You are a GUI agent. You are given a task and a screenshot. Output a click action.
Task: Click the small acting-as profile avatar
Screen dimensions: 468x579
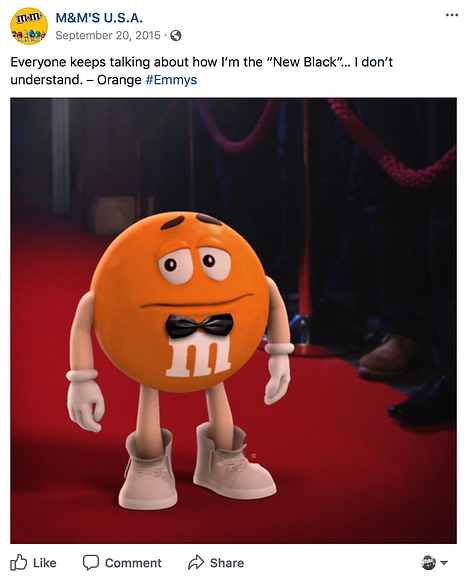[x=428, y=563]
